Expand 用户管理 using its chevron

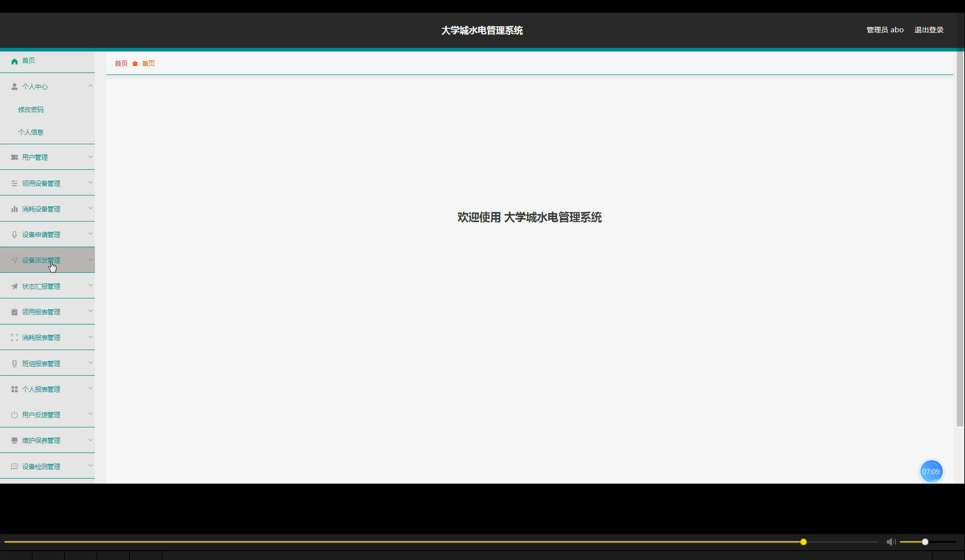click(x=90, y=157)
